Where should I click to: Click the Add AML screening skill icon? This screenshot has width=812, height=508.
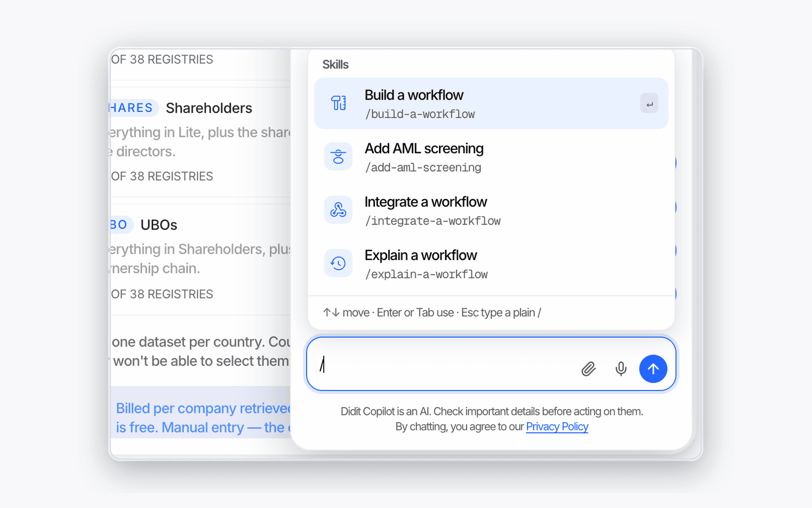tap(339, 156)
